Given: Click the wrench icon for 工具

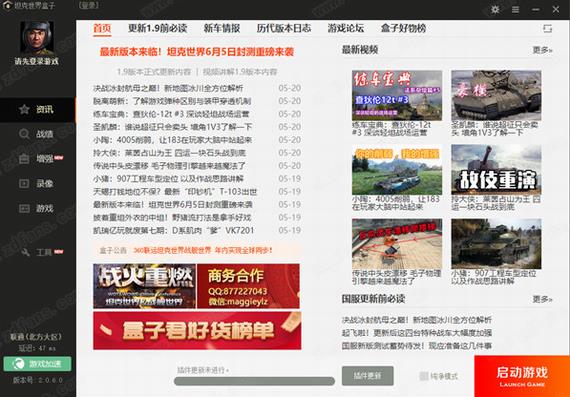Looking at the screenshot, I should [25, 252].
